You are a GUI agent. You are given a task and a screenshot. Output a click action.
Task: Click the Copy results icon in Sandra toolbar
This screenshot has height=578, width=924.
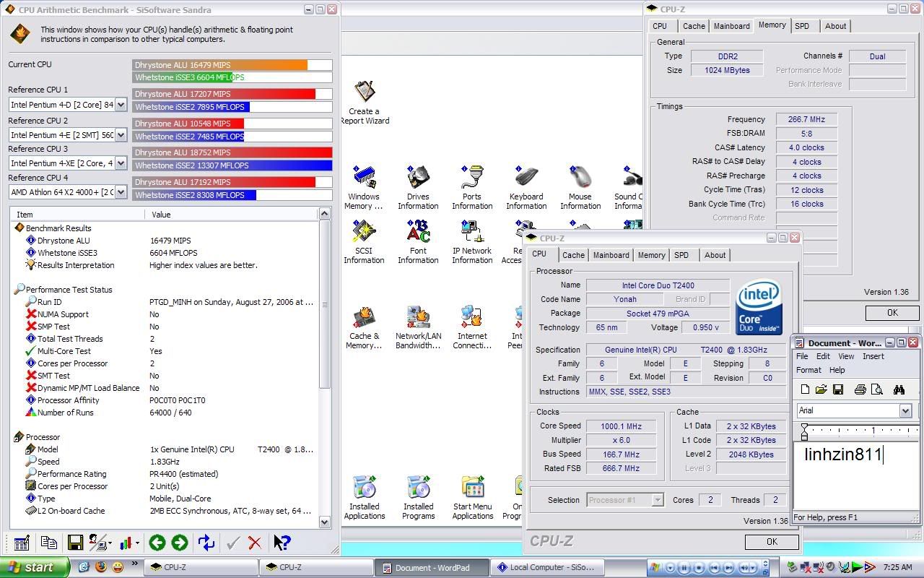coord(49,543)
